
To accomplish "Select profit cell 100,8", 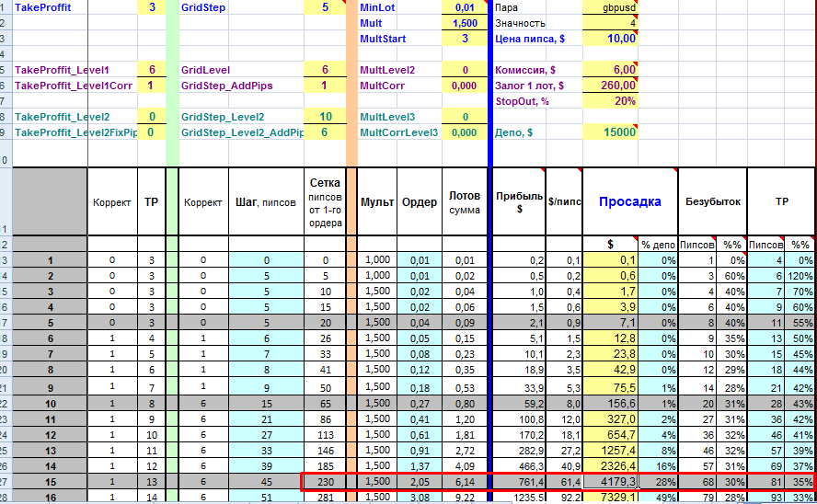I will (520, 419).
